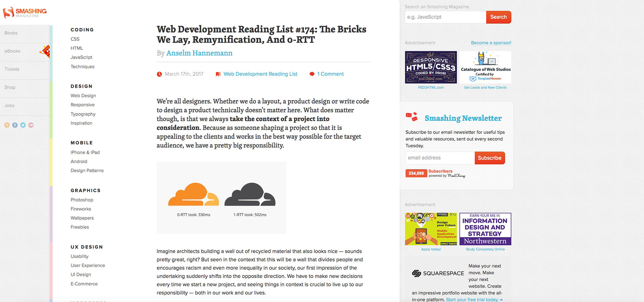Focus the search field showing 'e.g. JavaScript'
The width and height of the screenshot is (644, 302).
click(x=446, y=17)
